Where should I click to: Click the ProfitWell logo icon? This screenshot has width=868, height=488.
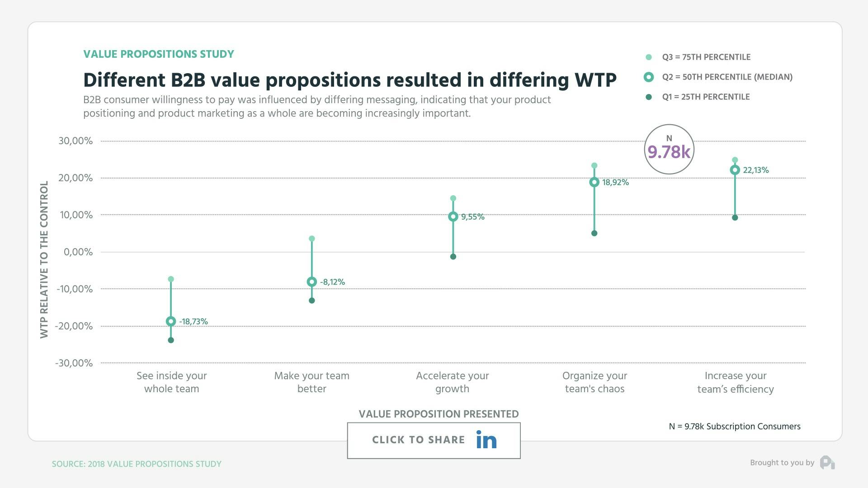point(827,463)
